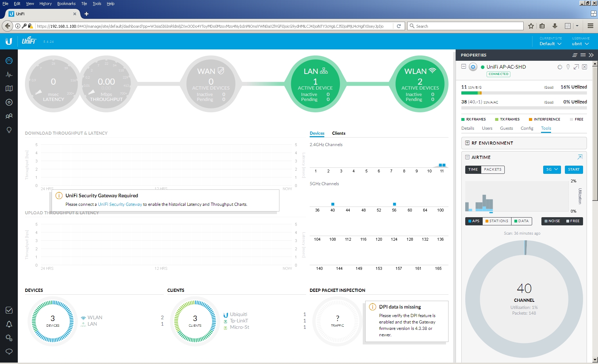Open the Statistics page in sidebar
The width and height of the screenshot is (598, 364).
click(x=9, y=75)
